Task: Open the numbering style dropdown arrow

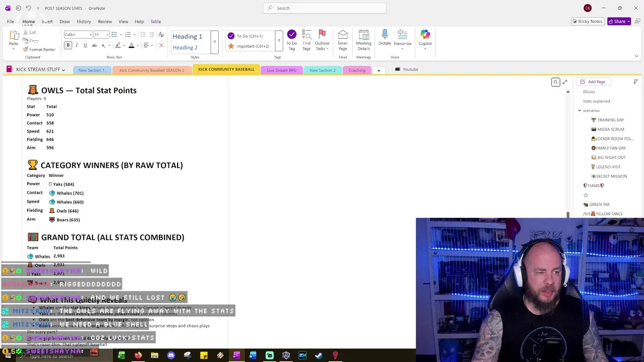Action: tap(134, 34)
